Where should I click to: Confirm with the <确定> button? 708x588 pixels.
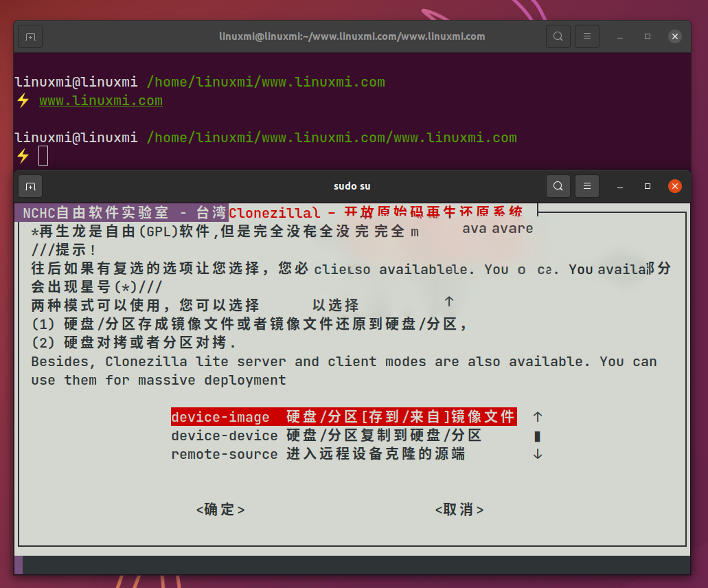click(220, 510)
